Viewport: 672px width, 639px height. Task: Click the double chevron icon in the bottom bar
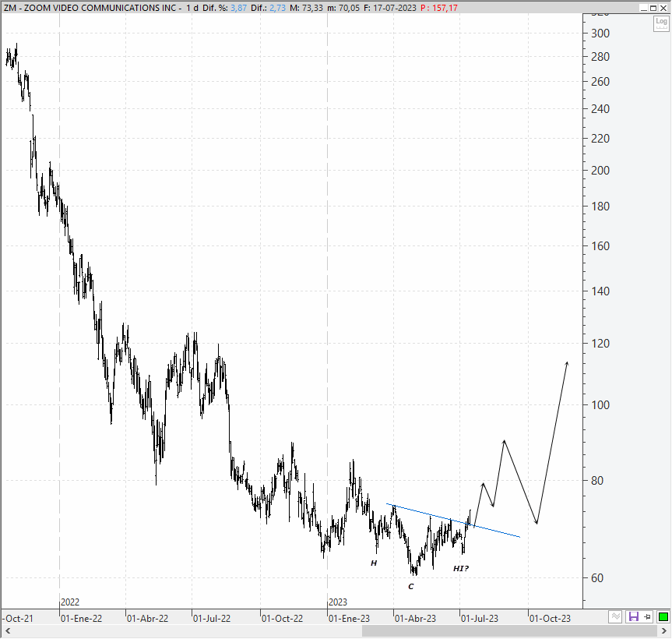(615, 617)
